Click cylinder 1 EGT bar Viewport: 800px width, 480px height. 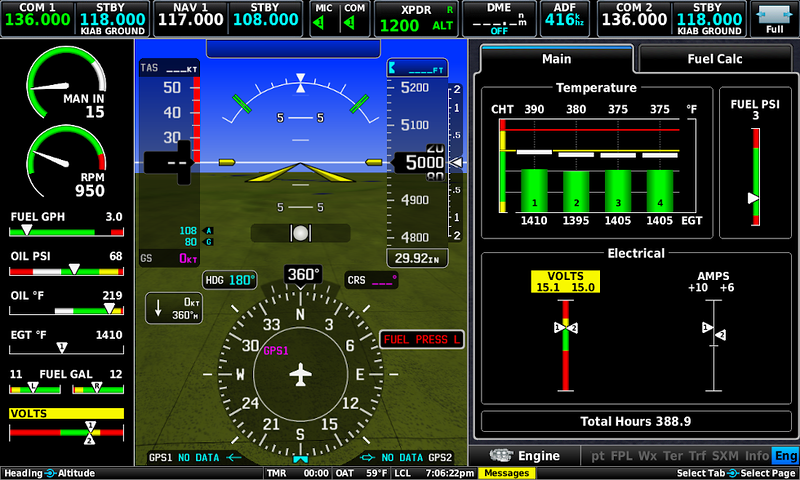click(x=534, y=190)
